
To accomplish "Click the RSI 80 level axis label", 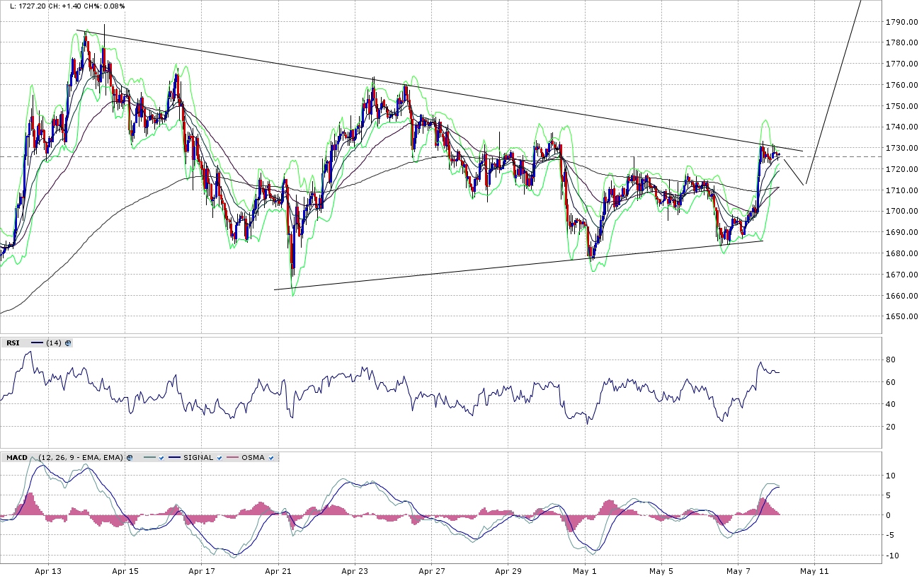I will [891, 360].
